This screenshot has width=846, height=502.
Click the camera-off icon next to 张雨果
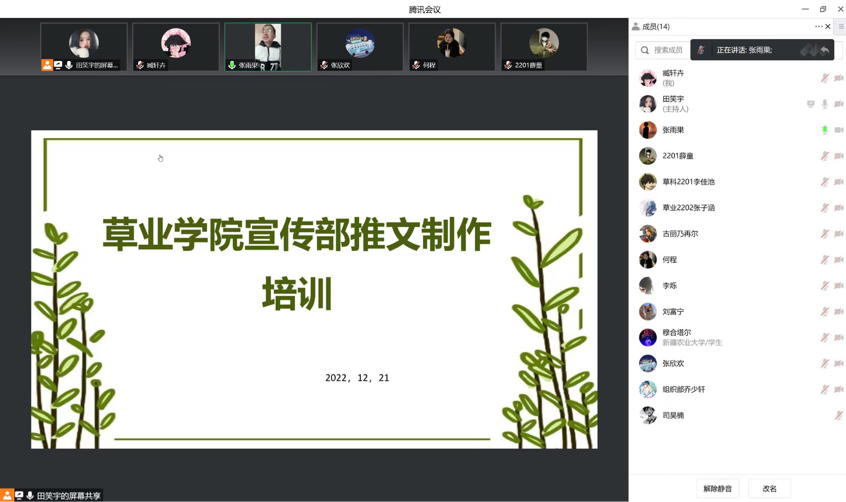[x=839, y=130]
